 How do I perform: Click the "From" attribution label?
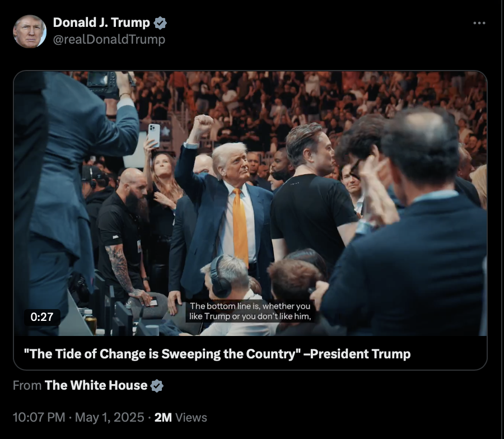(27, 385)
